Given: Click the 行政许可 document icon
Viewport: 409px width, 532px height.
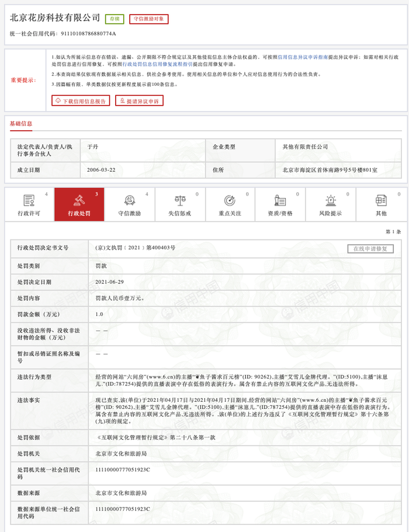Looking at the screenshot, I should pos(29,200).
